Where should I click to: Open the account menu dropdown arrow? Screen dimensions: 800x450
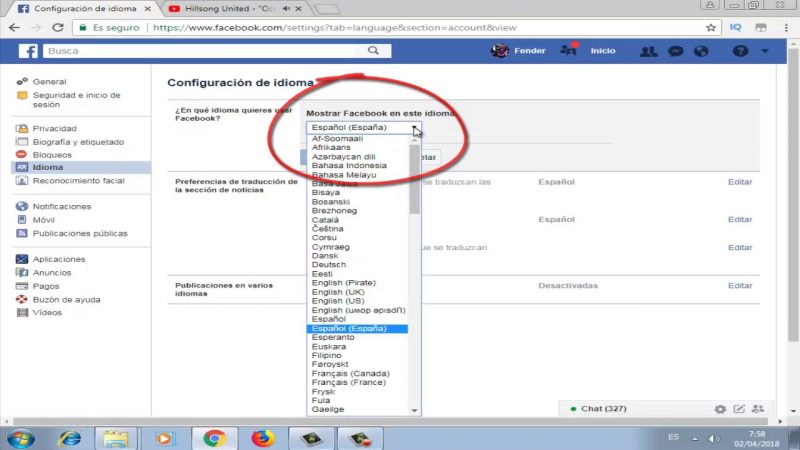pyautogui.click(x=765, y=51)
